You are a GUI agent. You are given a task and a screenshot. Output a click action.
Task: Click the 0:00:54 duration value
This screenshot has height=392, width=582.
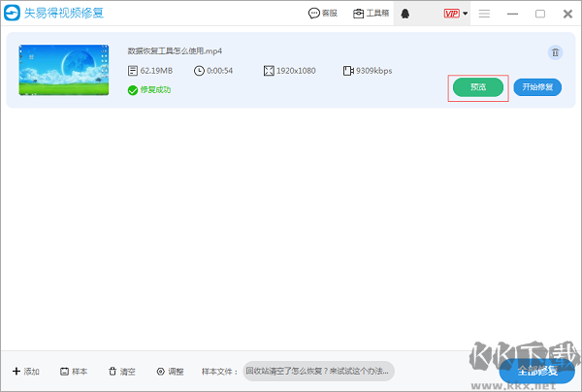click(x=220, y=71)
